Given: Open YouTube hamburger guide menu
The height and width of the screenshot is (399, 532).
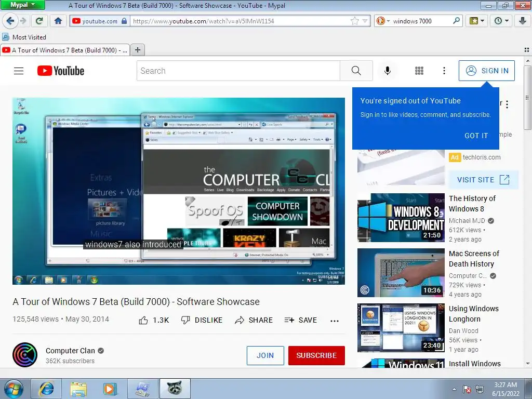Looking at the screenshot, I should click(19, 71).
